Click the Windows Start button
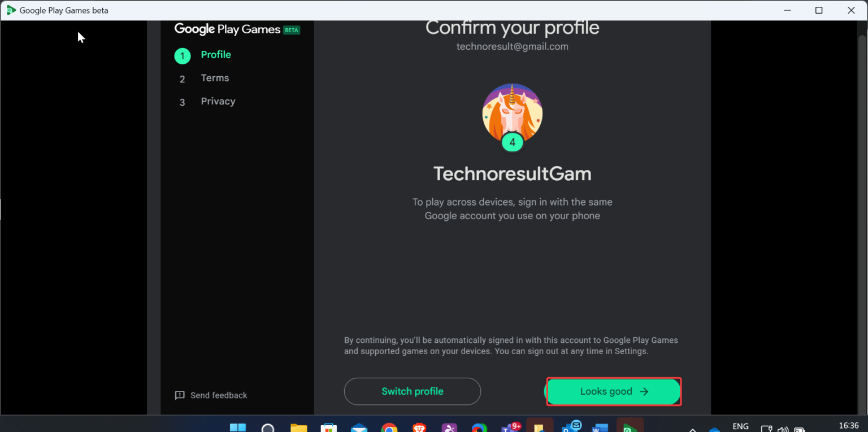The width and height of the screenshot is (868, 432). 237,426
